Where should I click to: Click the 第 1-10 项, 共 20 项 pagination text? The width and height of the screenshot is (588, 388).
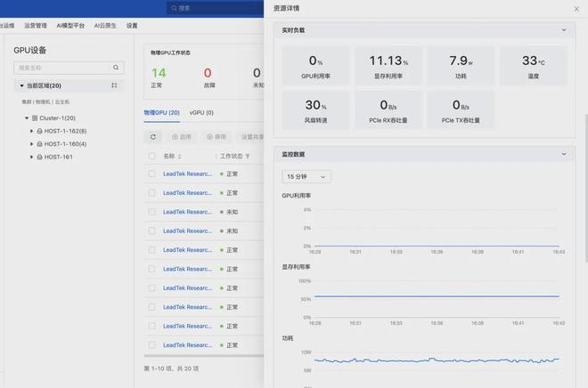(171, 368)
